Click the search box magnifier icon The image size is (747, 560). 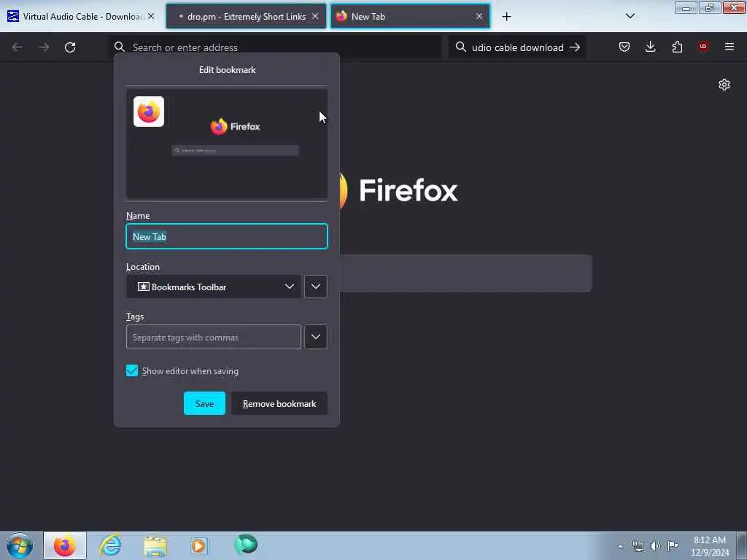click(x=461, y=47)
